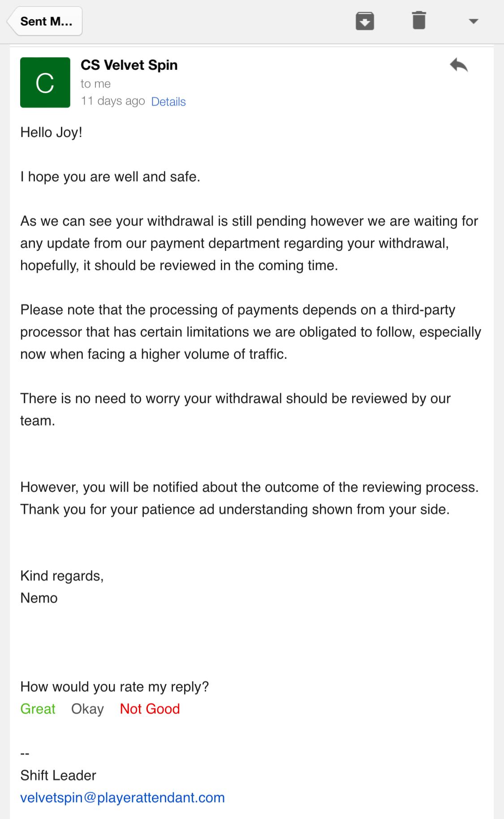Image resolution: width=504 pixels, height=819 pixels.
Task: Click the paragraph mentioning third-party processor
Action: tap(250, 332)
